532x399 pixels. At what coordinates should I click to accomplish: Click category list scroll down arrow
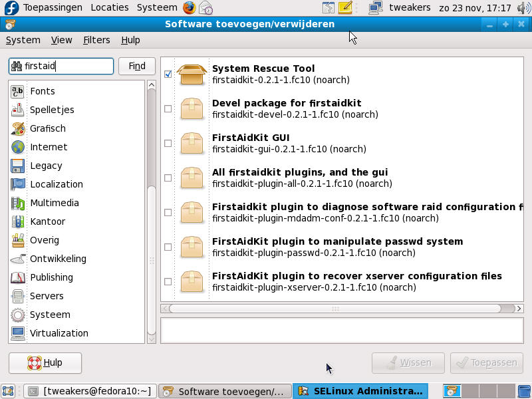[152, 339]
